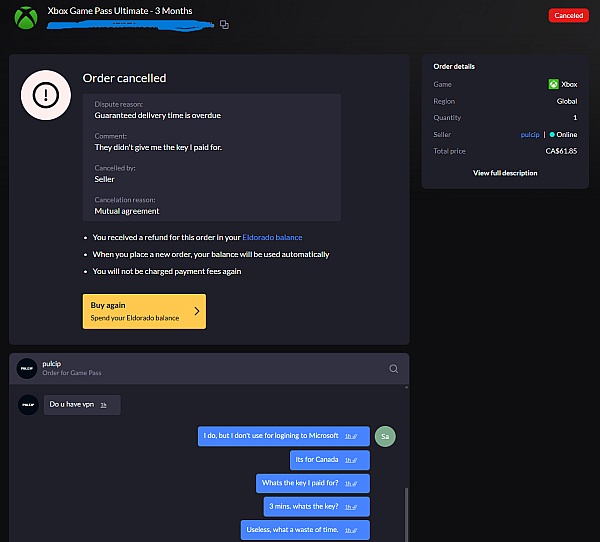Click the 'Its for Canada' message
Viewport: 600px width, 542px height.
[x=330, y=460]
